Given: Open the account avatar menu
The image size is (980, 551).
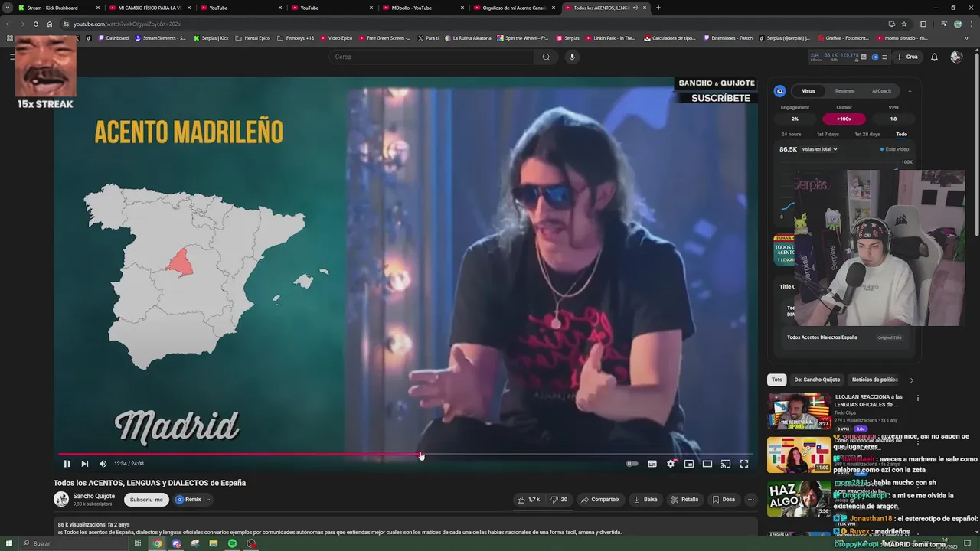Looking at the screenshot, I should pyautogui.click(x=956, y=57).
